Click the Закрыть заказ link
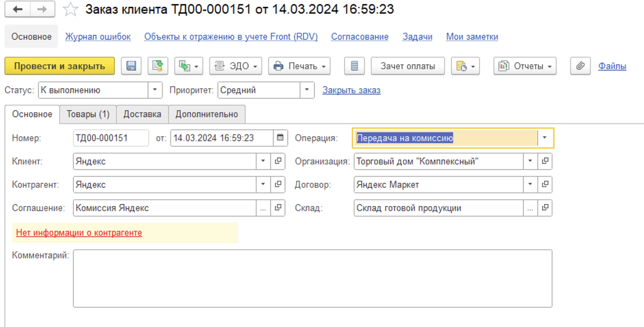The width and height of the screenshot is (644, 327). pos(351,90)
